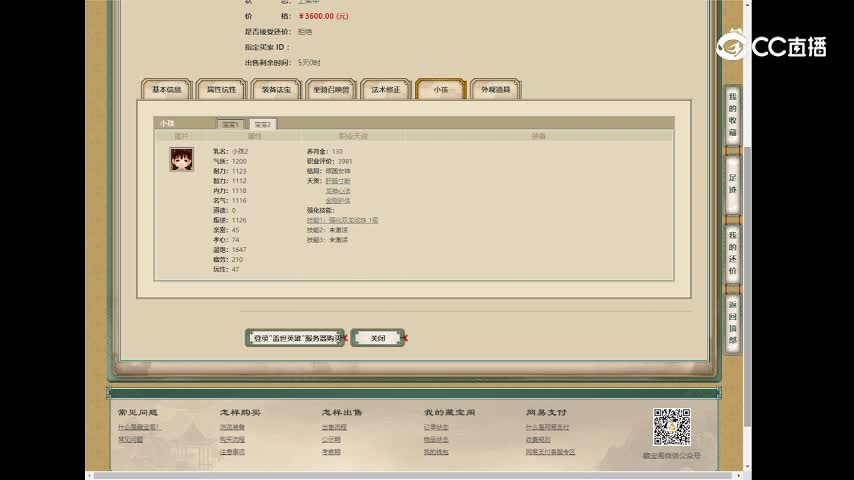Image resolution: width=854 pixels, height=480 pixels.
Task: Click the 龙啸心法 talent link
Action: 337,190
